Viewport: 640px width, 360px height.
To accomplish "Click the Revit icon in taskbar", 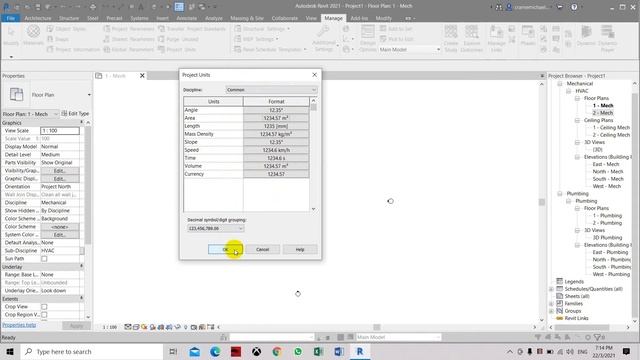I will (360, 351).
